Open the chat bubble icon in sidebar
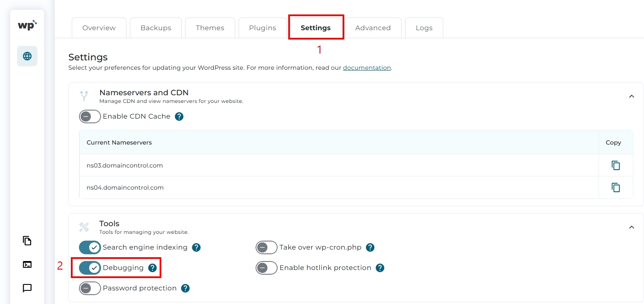Image resolution: width=644 pixels, height=304 pixels. [27, 288]
